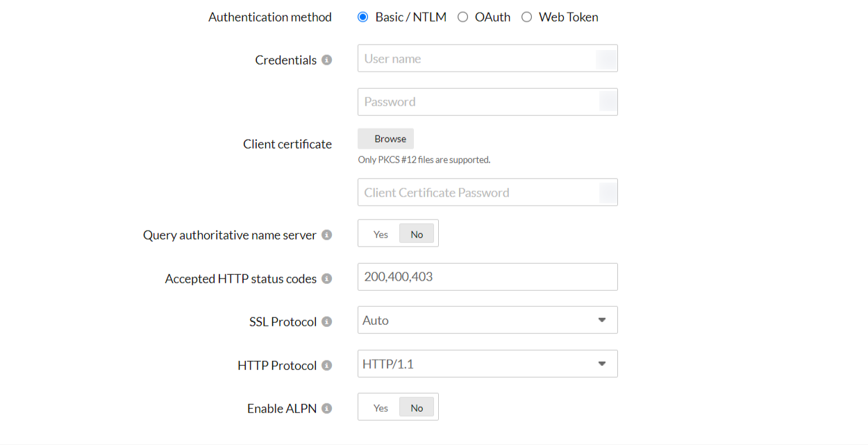Open the SSL Protocol dropdown
This screenshot has height=445, width=868.
487,321
